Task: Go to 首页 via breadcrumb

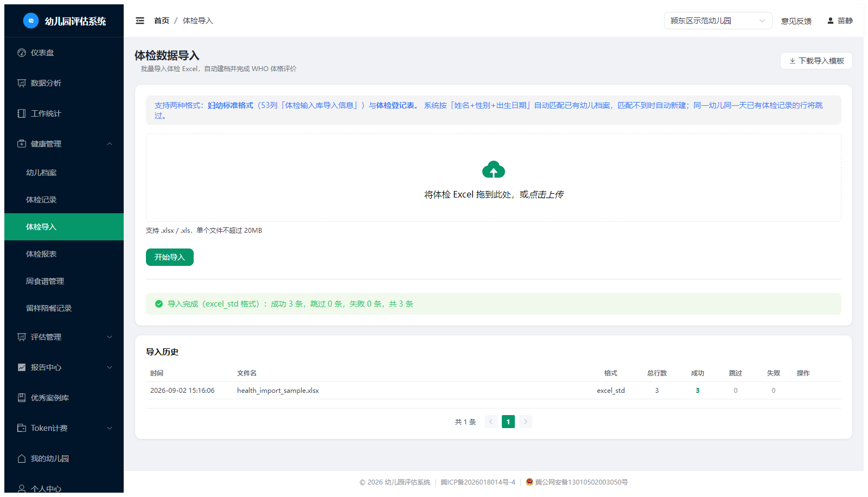Action: [162, 21]
